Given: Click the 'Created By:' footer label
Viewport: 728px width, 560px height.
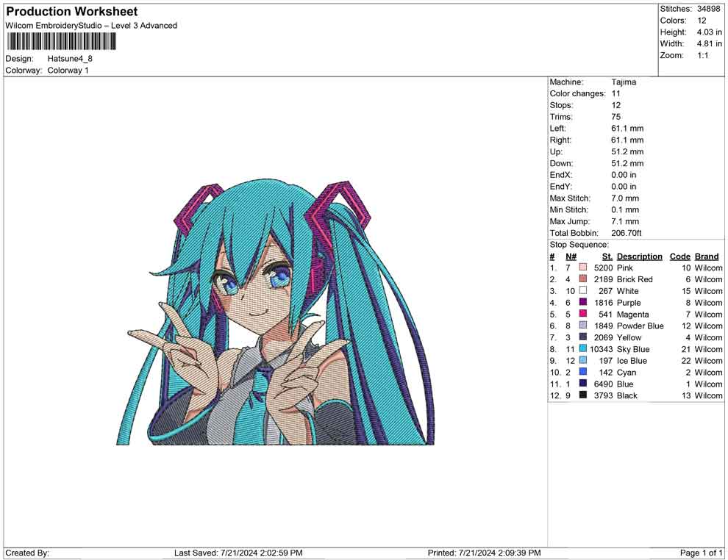Looking at the screenshot, I should pyautogui.click(x=27, y=553).
